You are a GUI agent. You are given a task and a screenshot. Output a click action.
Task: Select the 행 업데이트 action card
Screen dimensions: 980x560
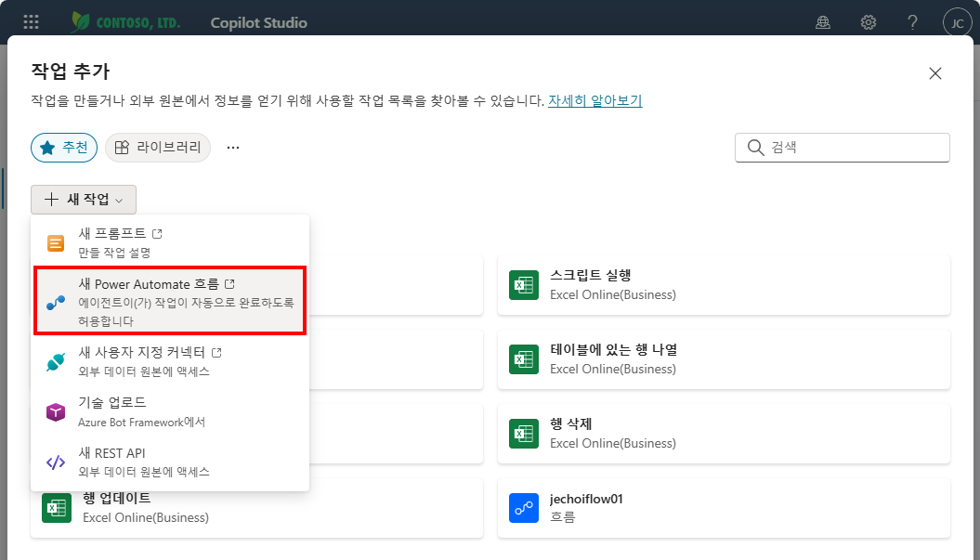point(257,508)
